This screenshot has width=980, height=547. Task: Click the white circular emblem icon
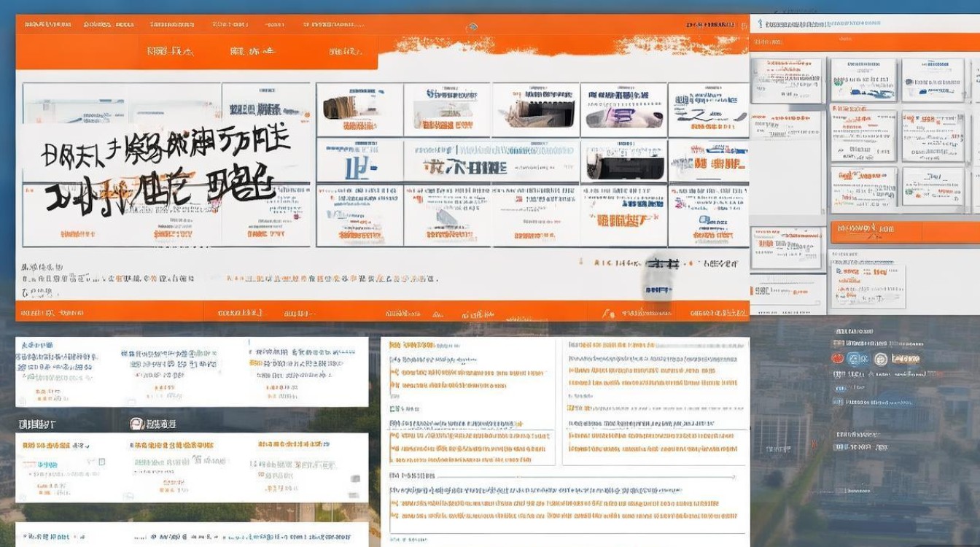880,359
